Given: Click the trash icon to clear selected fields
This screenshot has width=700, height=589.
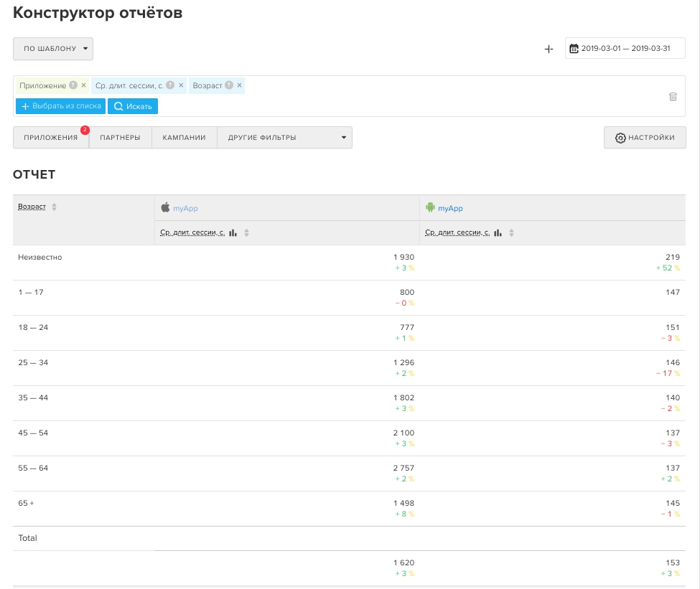Looking at the screenshot, I should point(673,96).
